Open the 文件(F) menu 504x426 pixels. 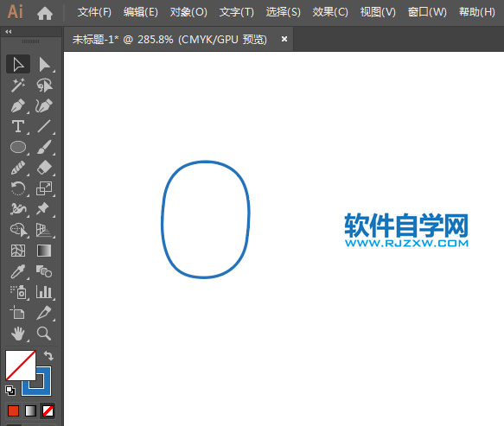(94, 12)
